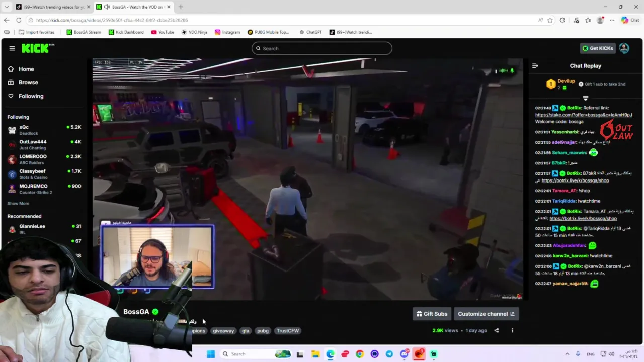Screen dimensions: 644x362
Task: Open LOEROOO channel from Following list
Action: click(44, 159)
